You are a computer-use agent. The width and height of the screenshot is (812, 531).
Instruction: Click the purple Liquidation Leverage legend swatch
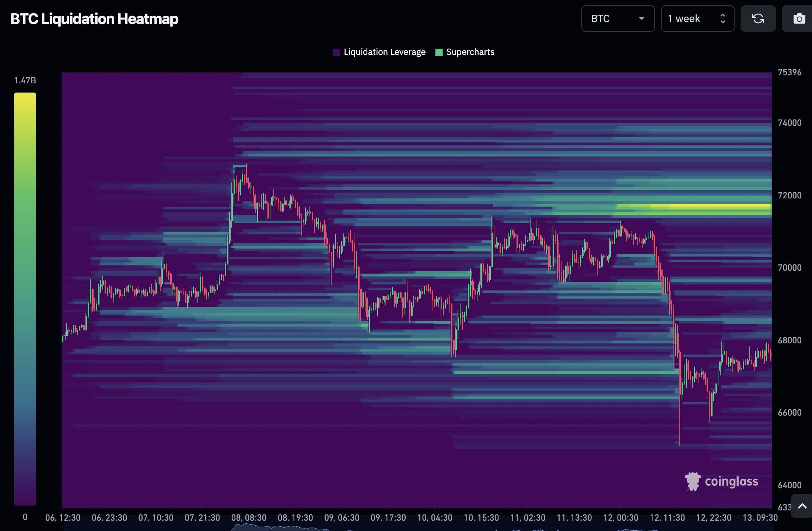(336, 52)
